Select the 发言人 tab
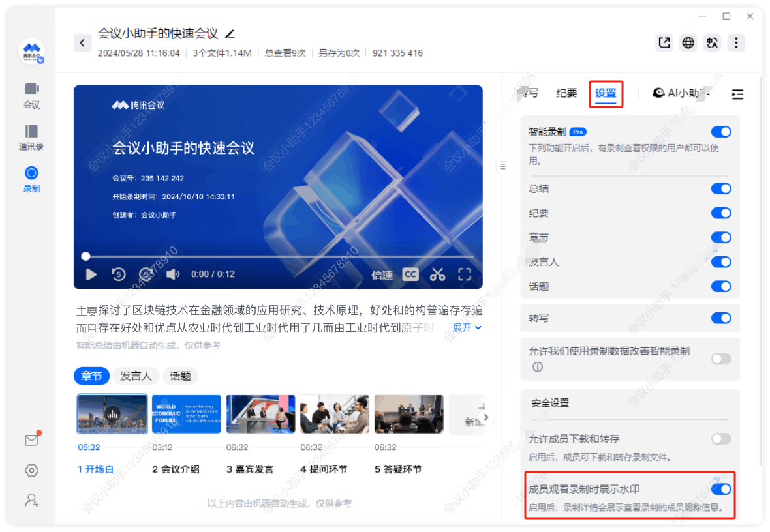This screenshot has width=770, height=532. pos(136,376)
